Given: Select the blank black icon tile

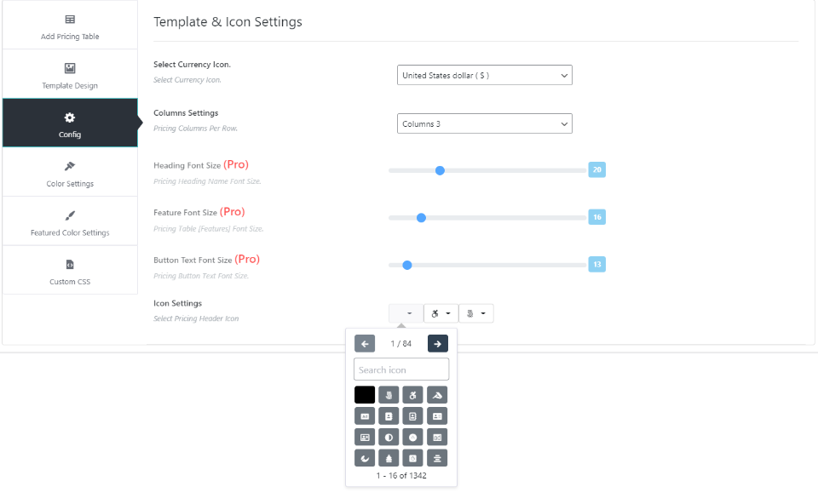Looking at the screenshot, I should [x=365, y=395].
